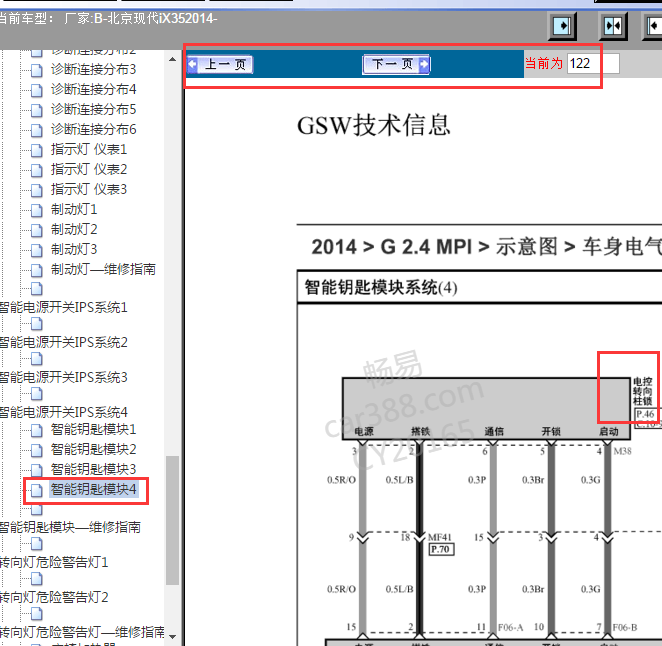Click tree scrollbar down arrow

[x=172, y=637]
